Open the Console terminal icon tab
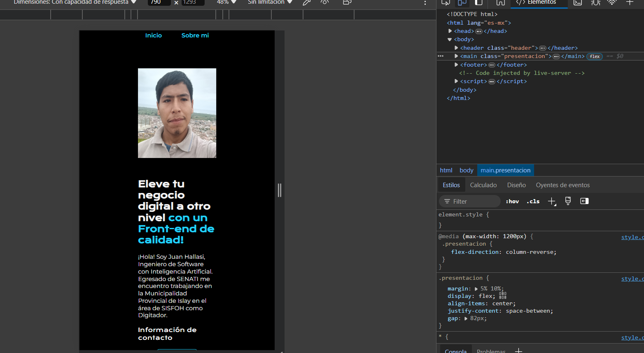Image resolution: width=644 pixels, height=353 pixels. point(578,2)
